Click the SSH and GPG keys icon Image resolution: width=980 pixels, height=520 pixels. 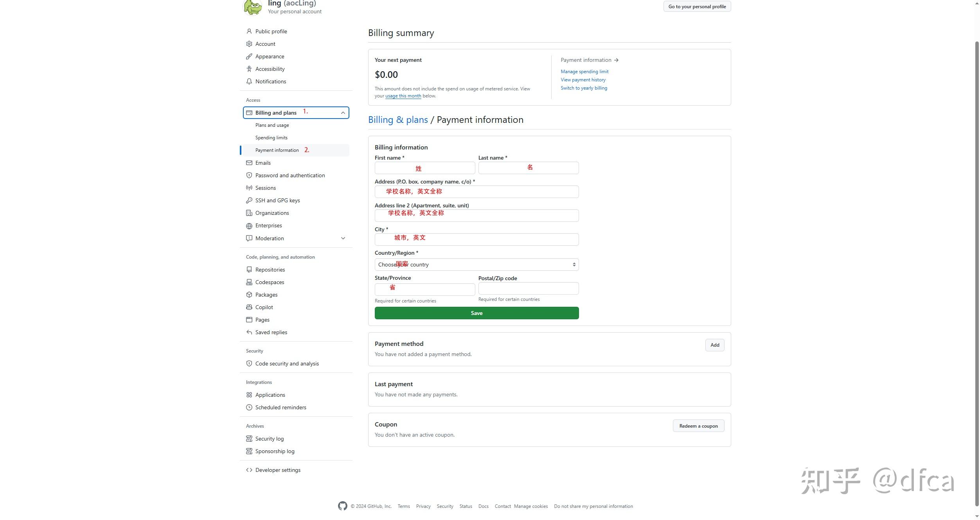[249, 200]
